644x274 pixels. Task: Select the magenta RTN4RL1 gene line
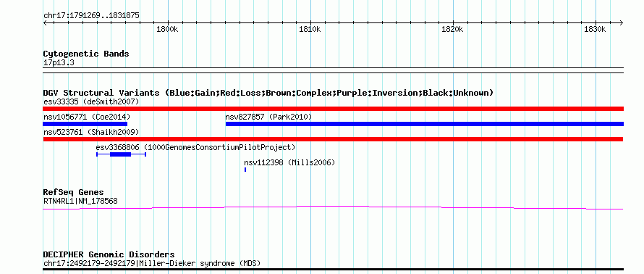tap(333, 208)
